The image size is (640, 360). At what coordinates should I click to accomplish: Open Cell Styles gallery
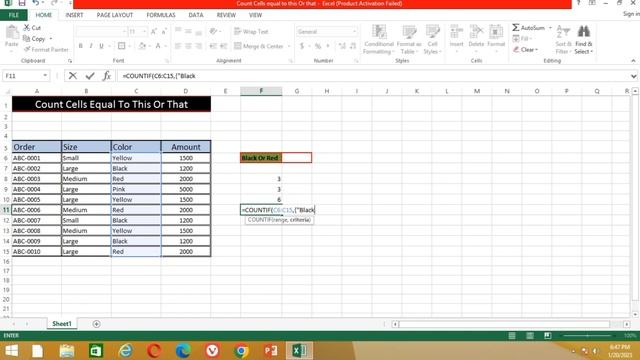coord(432,40)
